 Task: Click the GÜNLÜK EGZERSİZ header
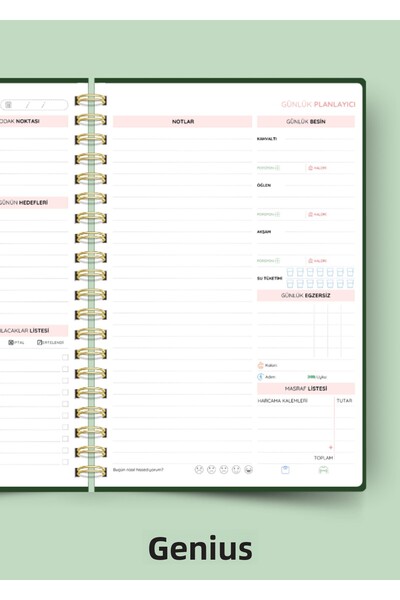(306, 296)
